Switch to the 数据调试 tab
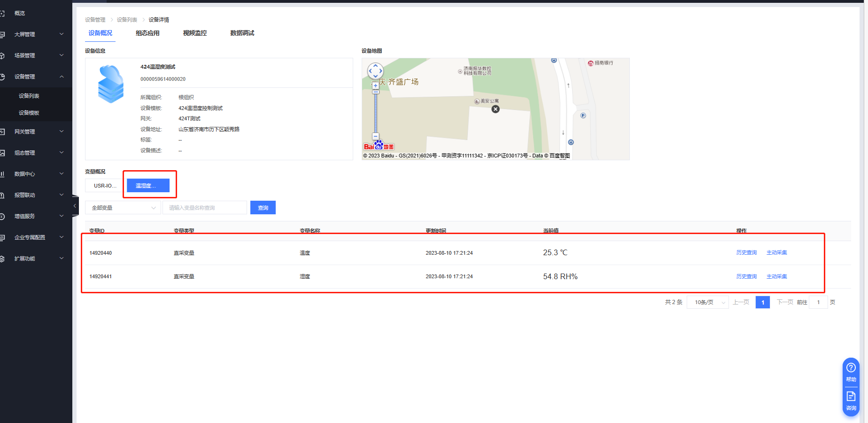 coord(242,33)
